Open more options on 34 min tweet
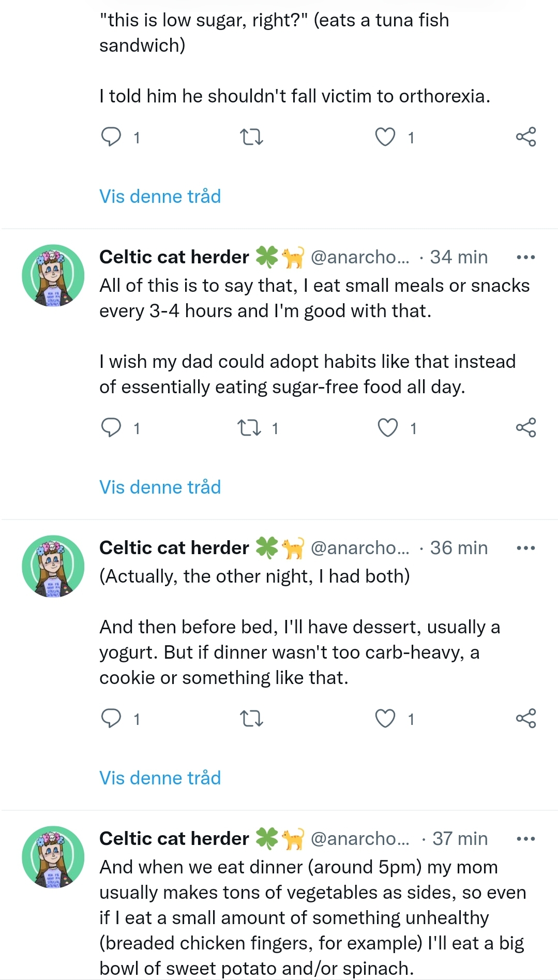This screenshot has width=558, height=980. (x=526, y=257)
